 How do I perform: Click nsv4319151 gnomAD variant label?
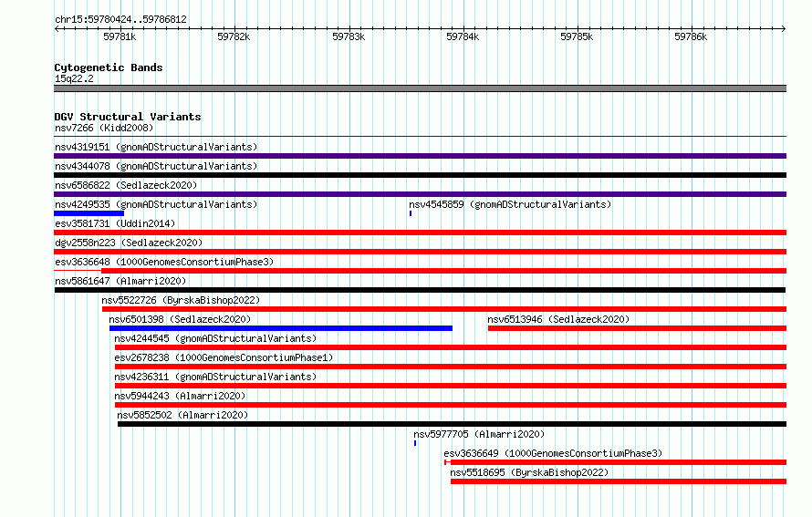coord(156,147)
